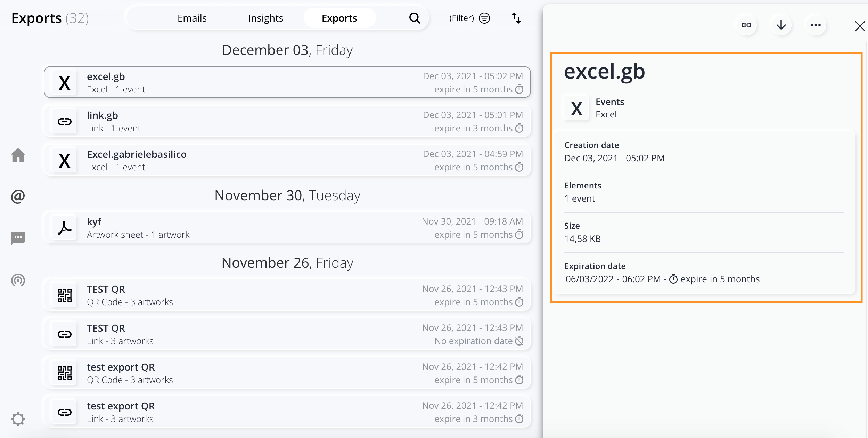Copy the export link icon in the details panel
Image resolution: width=868 pixels, height=438 pixels.
(746, 25)
